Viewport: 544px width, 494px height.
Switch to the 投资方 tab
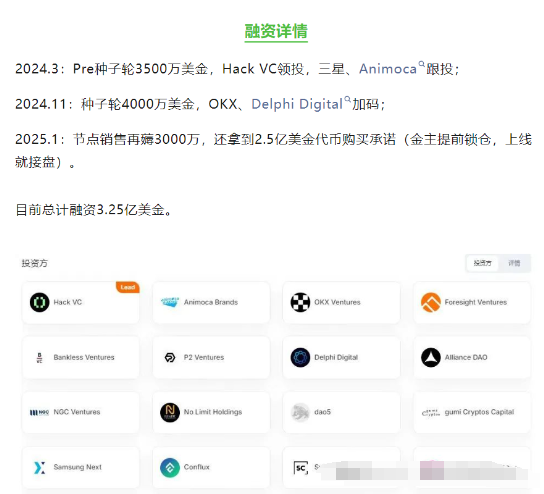(x=483, y=263)
